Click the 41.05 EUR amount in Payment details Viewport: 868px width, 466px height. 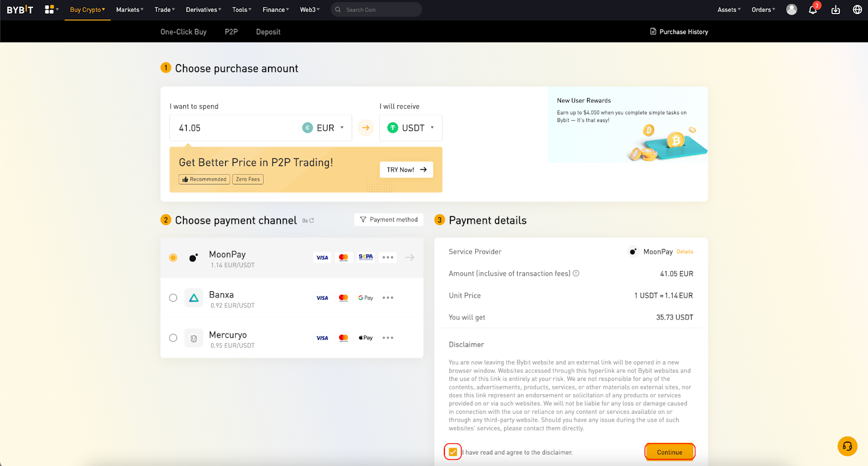tap(676, 274)
